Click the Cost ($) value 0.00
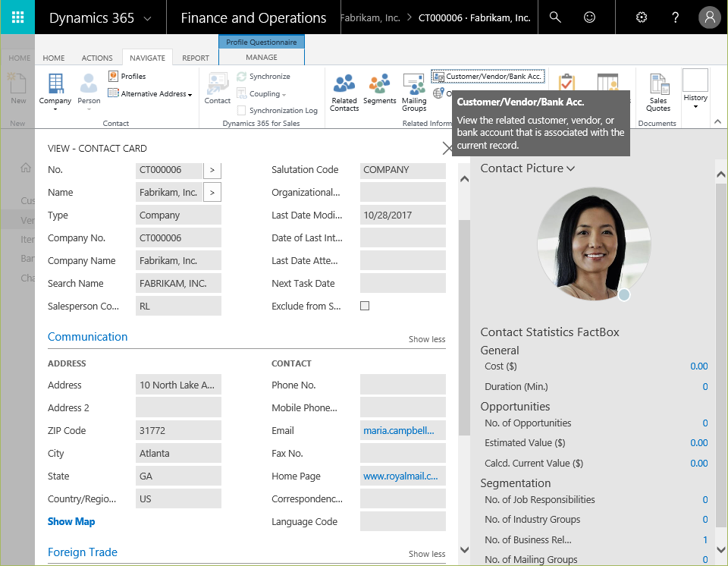Image resolution: width=728 pixels, height=566 pixels. [698, 366]
